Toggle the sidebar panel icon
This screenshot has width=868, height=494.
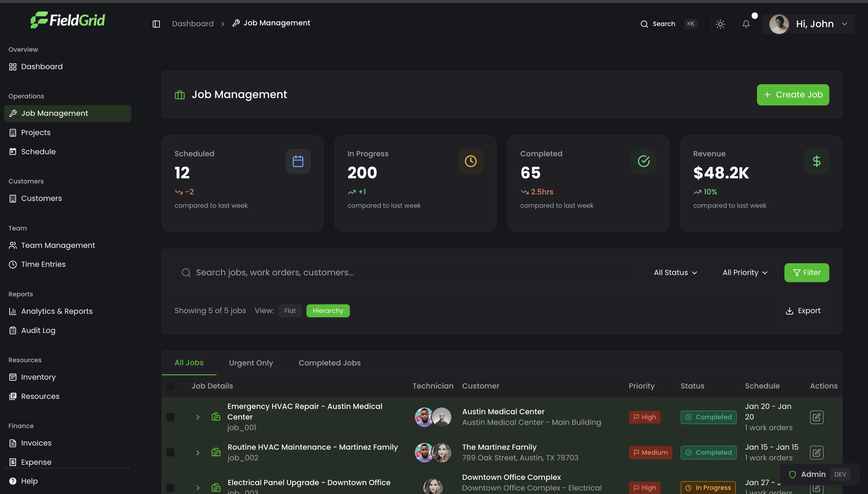[x=156, y=24]
